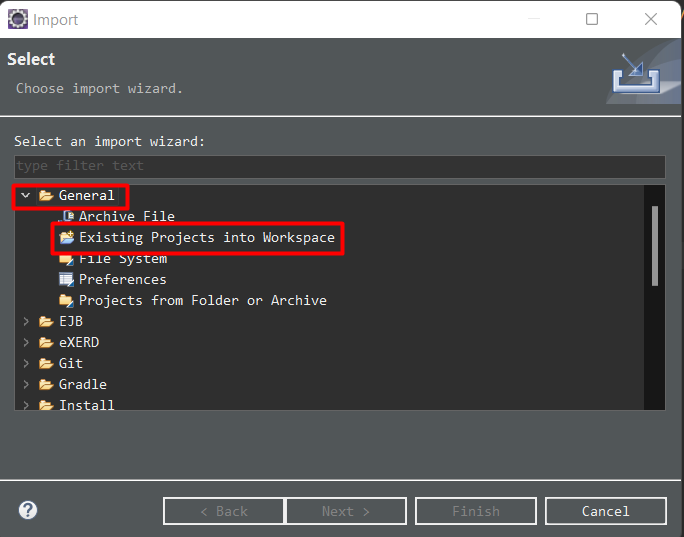Select the Git category label
The height and width of the screenshot is (537, 684).
click(71, 363)
